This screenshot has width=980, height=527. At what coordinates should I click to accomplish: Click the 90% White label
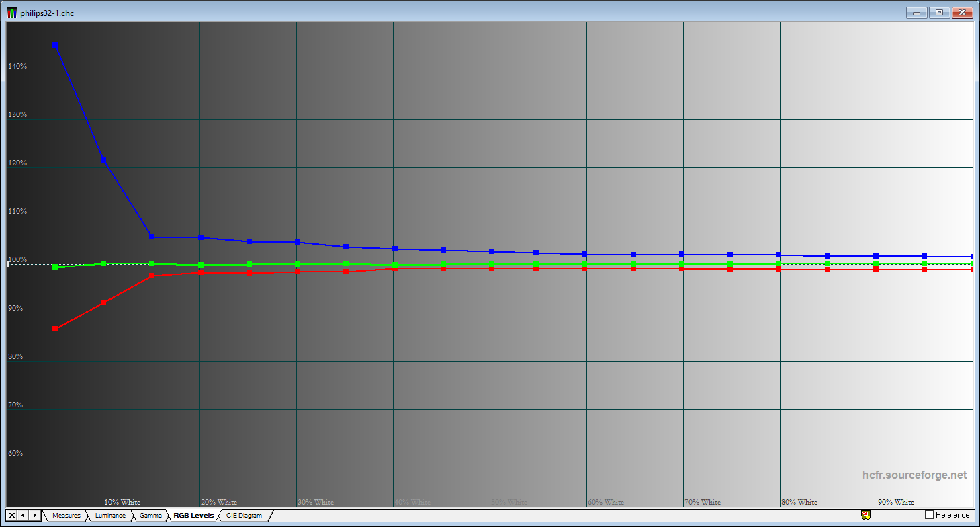click(x=896, y=502)
